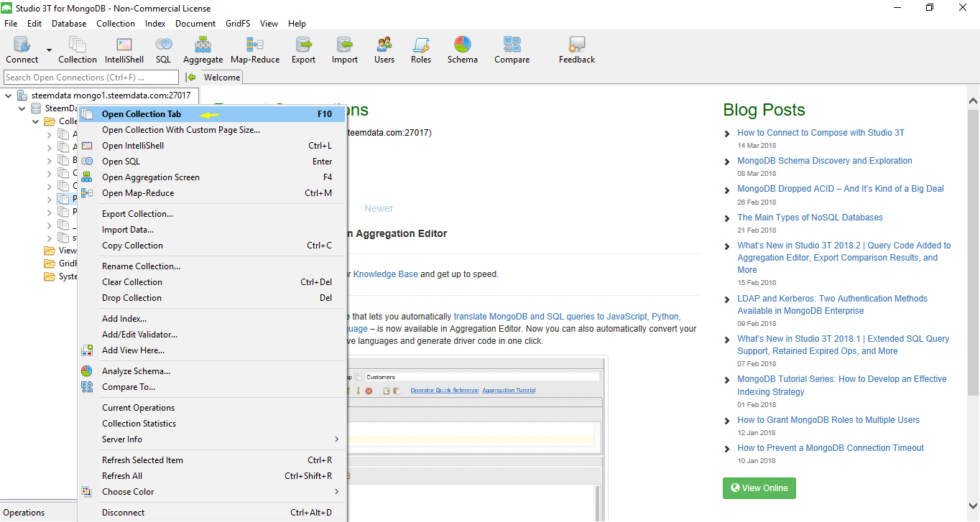Expand the collection row starting with B
This screenshot has height=522, width=980.
50,160
